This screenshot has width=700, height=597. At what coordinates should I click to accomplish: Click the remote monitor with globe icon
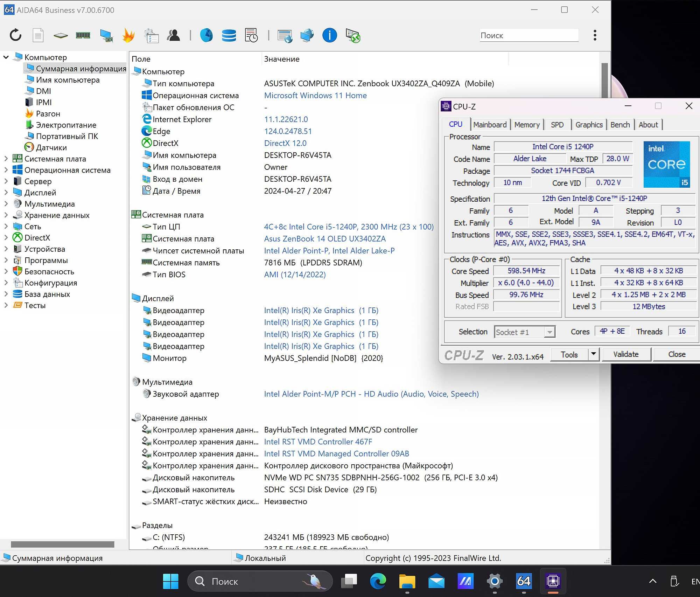tap(285, 35)
